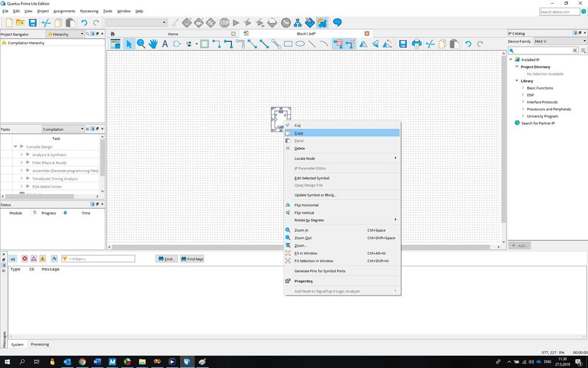Choose Copy from the context menu
Image resolution: width=588 pixels, height=368 pixels.
[299, 133]
